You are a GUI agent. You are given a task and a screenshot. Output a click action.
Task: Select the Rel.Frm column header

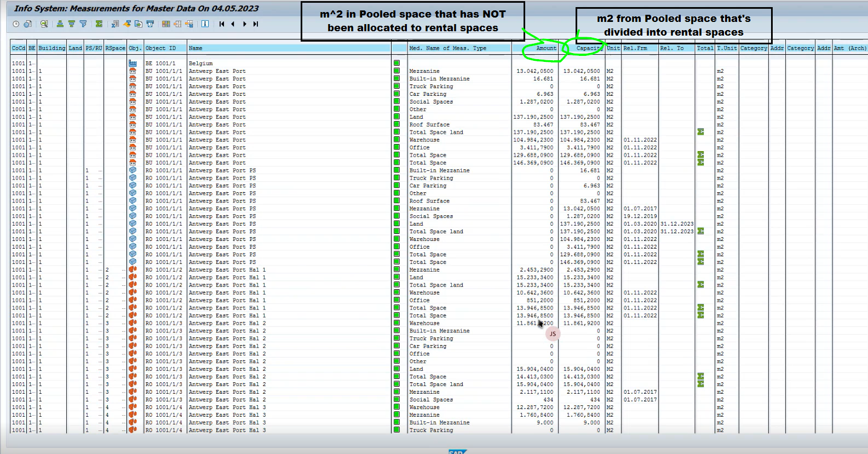click(x=640, y=48)
